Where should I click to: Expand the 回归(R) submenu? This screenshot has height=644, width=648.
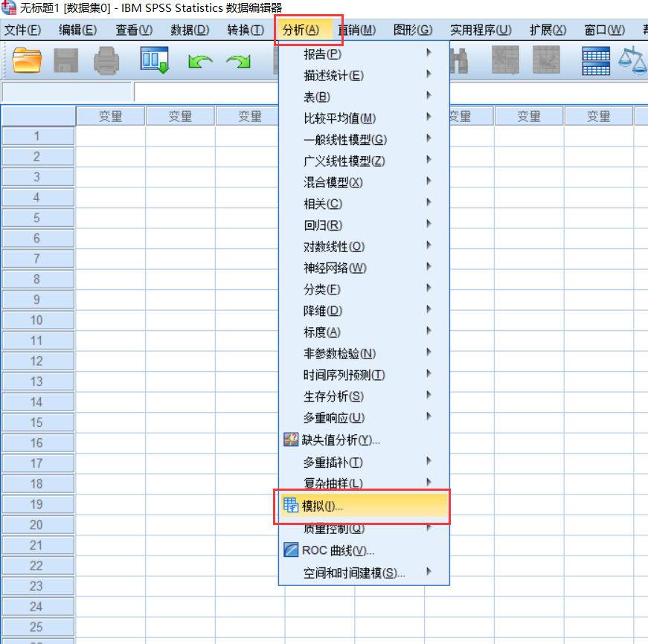click(364, 225)
